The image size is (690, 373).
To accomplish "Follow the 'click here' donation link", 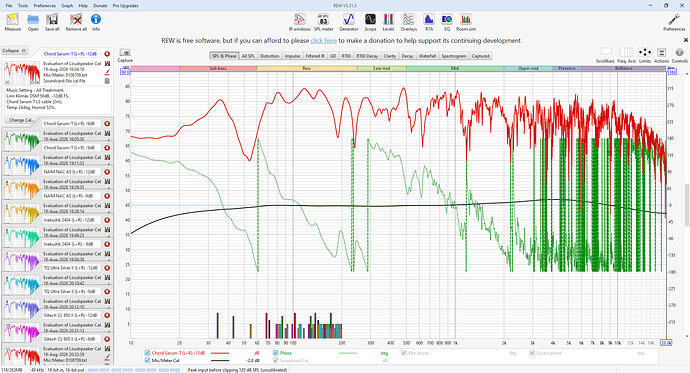I will 323,40.
